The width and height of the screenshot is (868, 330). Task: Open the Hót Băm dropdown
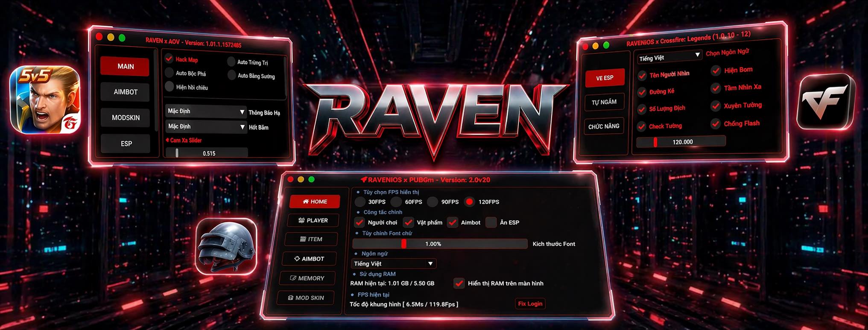[206, 127]
